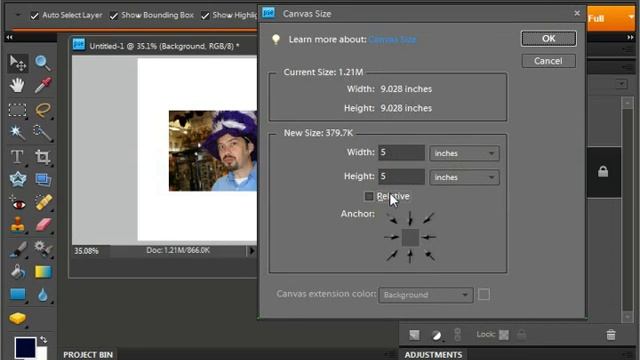The height and width of the screenshot is (360, 640).
Task: Select the Smart Brush tool
Action: point(42,249)
